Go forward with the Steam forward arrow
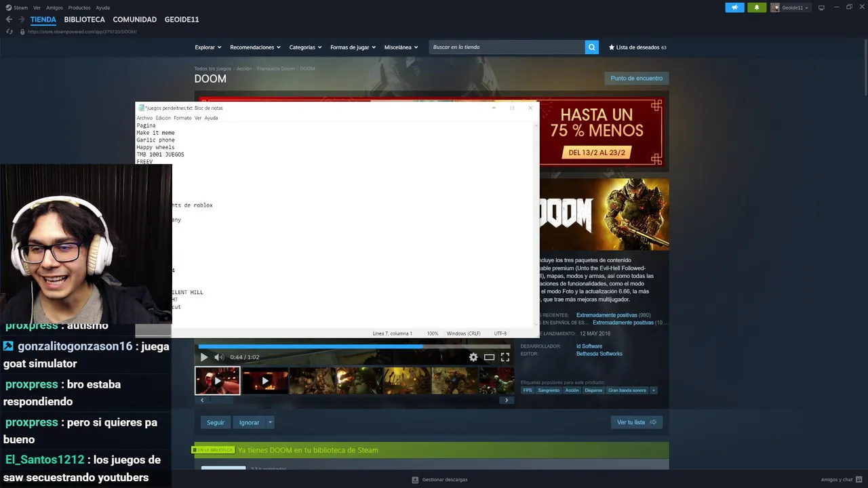 (21, 20)
